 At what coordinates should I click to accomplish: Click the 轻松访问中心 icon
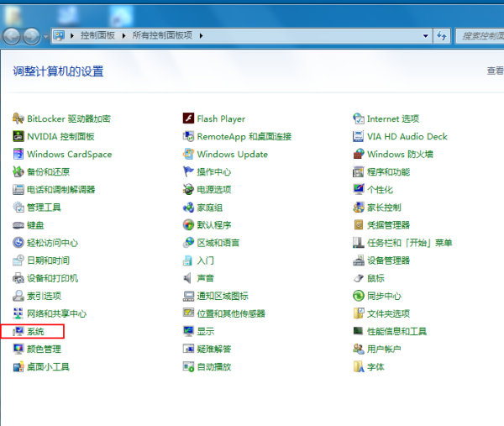[18, 243]
